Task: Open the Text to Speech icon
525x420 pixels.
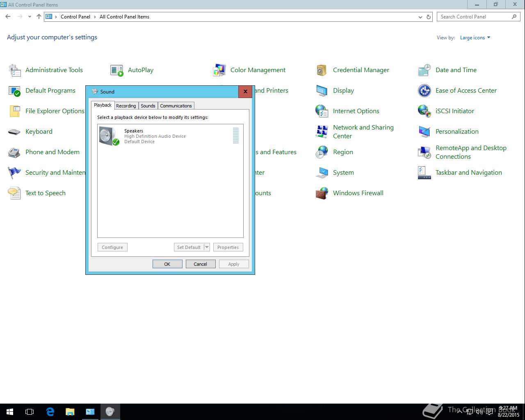Action: coord(14,193)
